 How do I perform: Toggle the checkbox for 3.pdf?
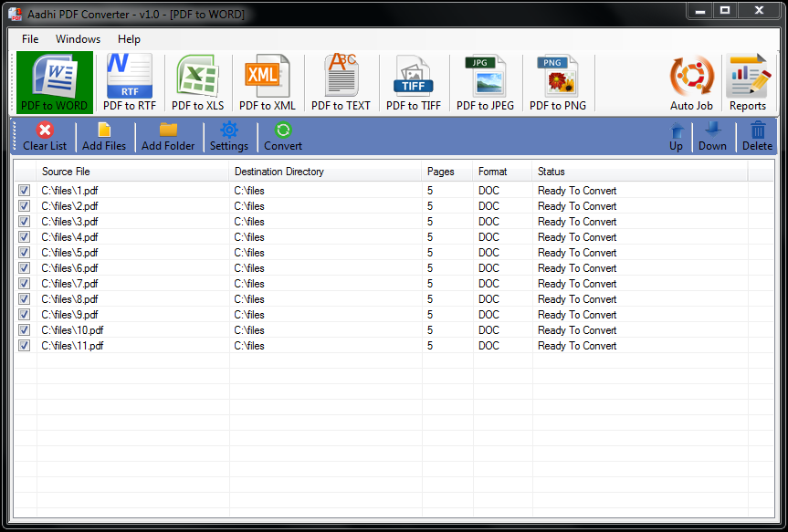(x=24, y=222)
